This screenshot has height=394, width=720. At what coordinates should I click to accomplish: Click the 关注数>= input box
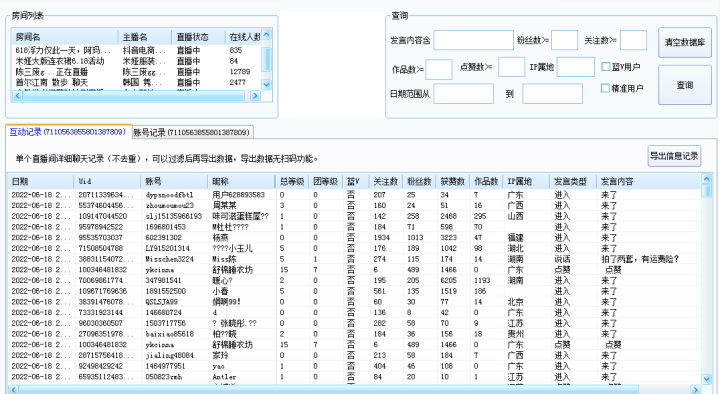(x=633, y=40)
